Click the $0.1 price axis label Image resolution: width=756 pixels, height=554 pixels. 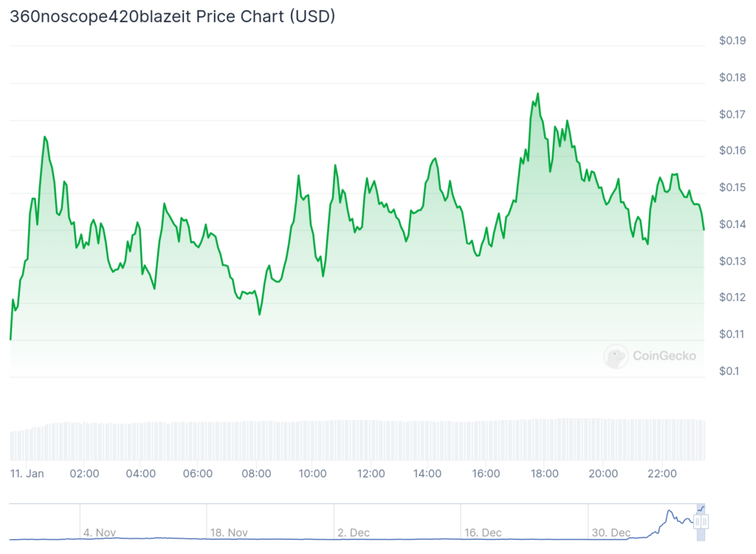pos(729,371)
